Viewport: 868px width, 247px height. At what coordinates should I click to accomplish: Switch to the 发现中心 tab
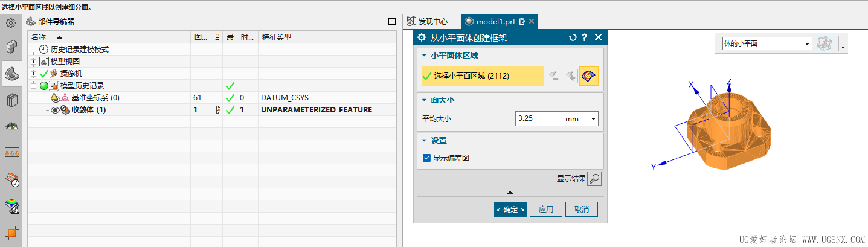click(x=427, y=21)
